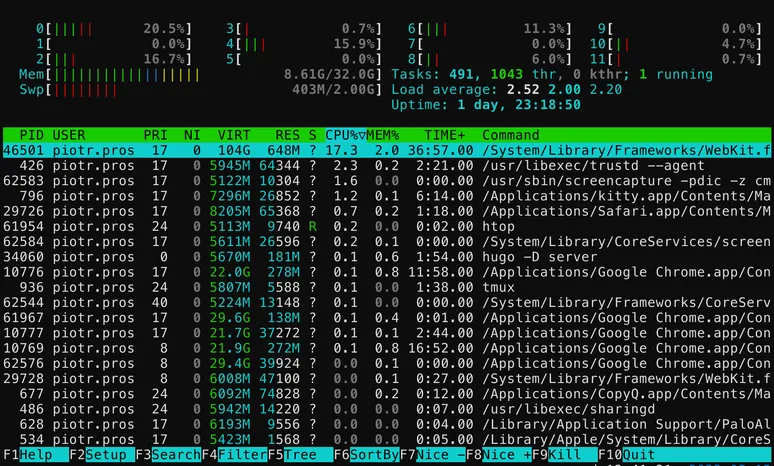This screenshot has width=774, height=466.
Task: Select process row with PID 62544
Action: (387, 303)
